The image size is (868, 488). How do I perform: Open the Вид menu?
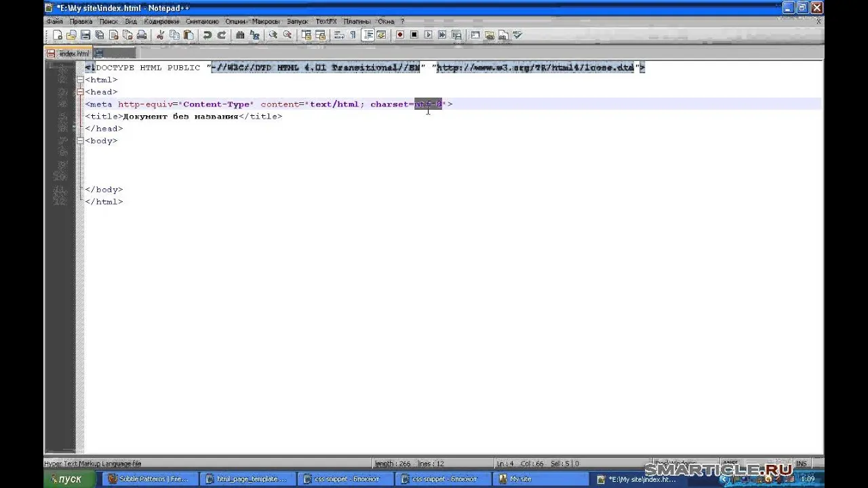coord(131,22)
